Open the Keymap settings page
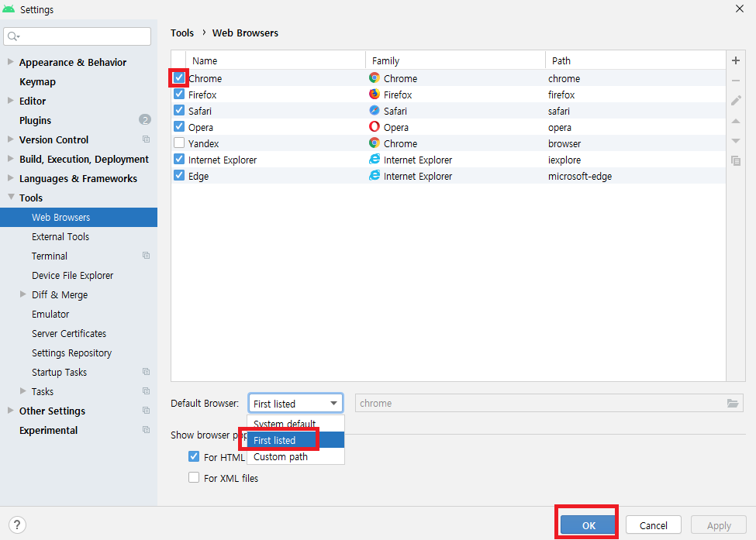 click(x=38, y=82)
